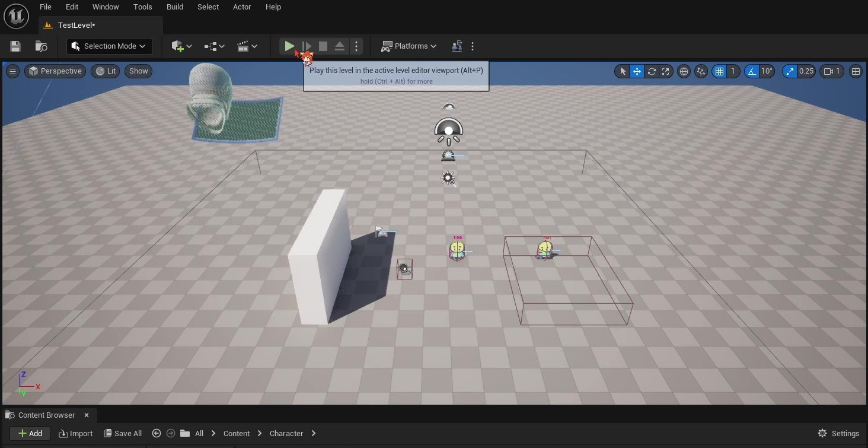Open the Window menu

106,7
